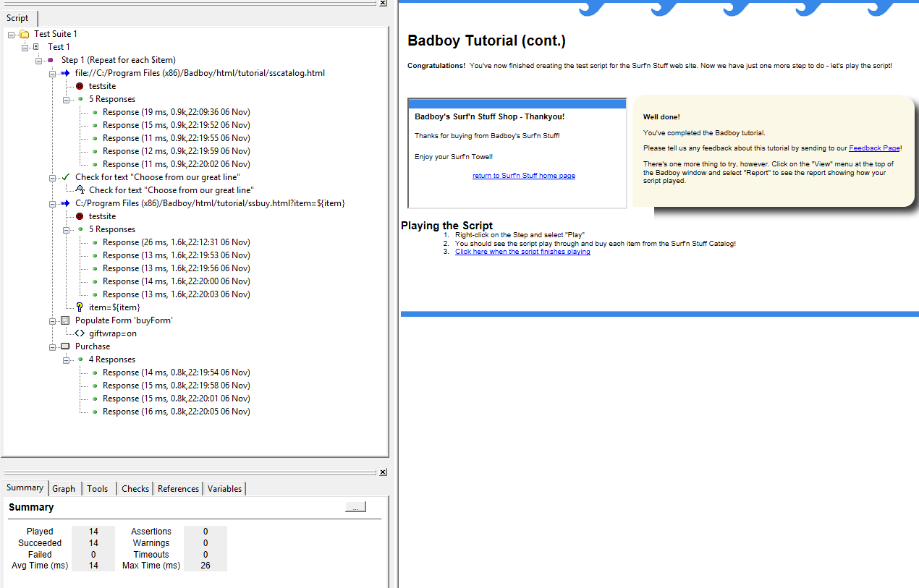Viewport: 919px width, 588px height.
Task: Collapse the ssbuy.html request node
Action: (x=52, y=203)
